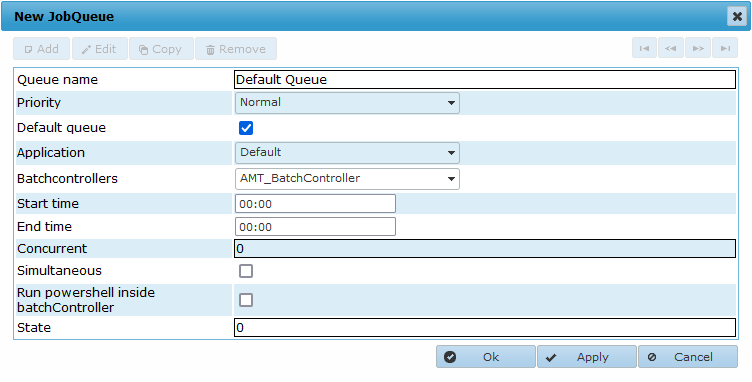
Task: Cancel the New JobQueue dialog
Action: 688,357
